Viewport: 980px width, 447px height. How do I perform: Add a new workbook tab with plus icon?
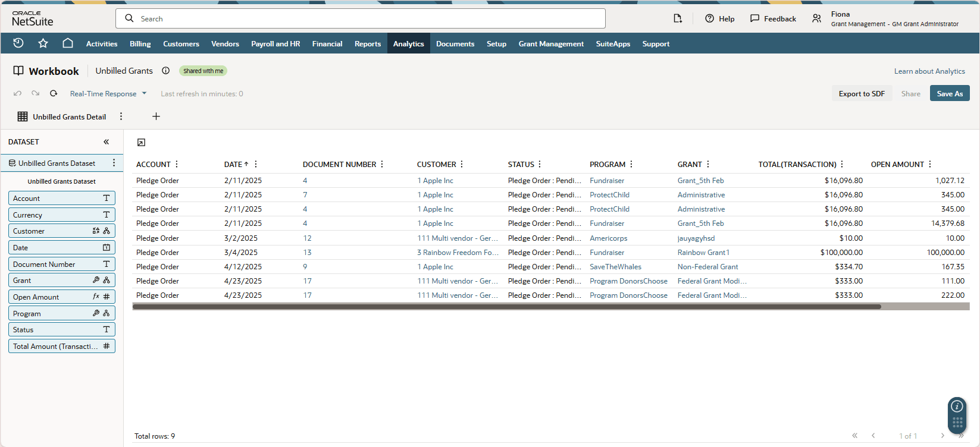point(156,117)
